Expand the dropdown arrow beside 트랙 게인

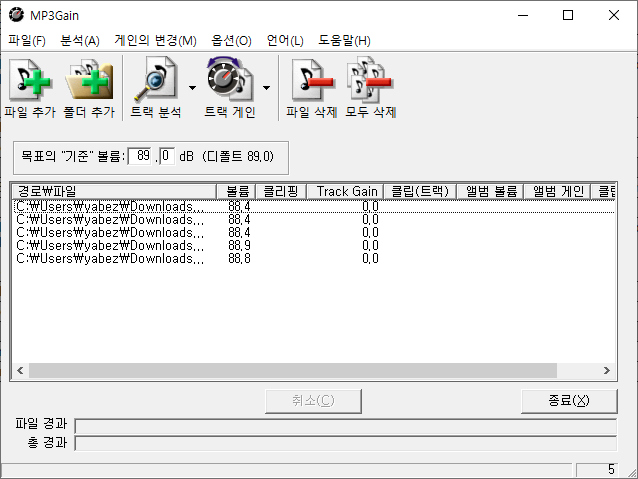coord(267,87)
